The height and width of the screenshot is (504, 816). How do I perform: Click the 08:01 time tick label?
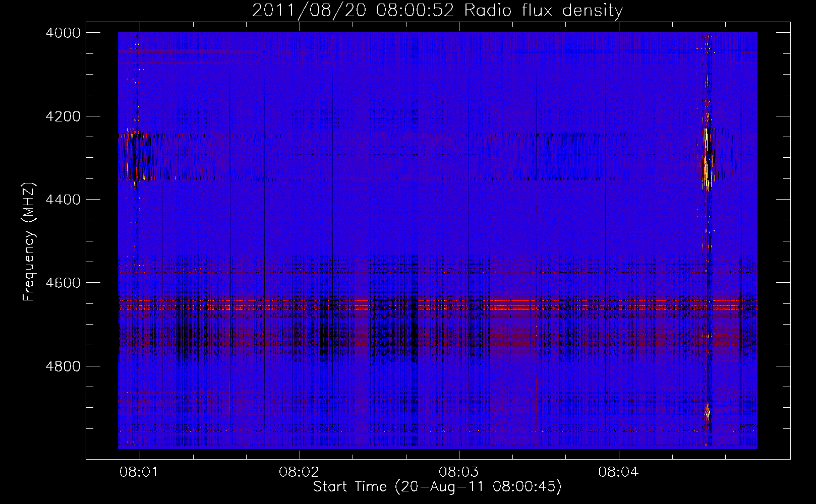pos(139,472)
